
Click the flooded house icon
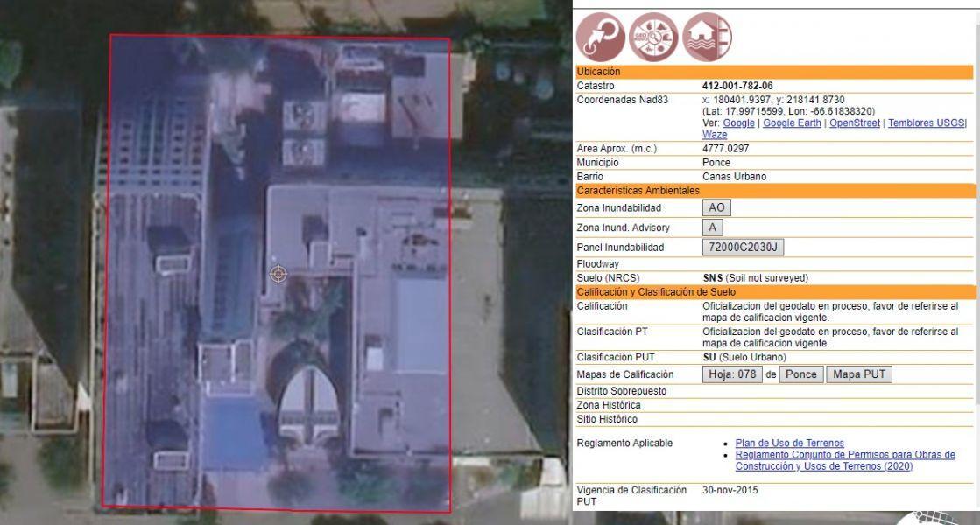pyautogui.click(x=707, y=38)
